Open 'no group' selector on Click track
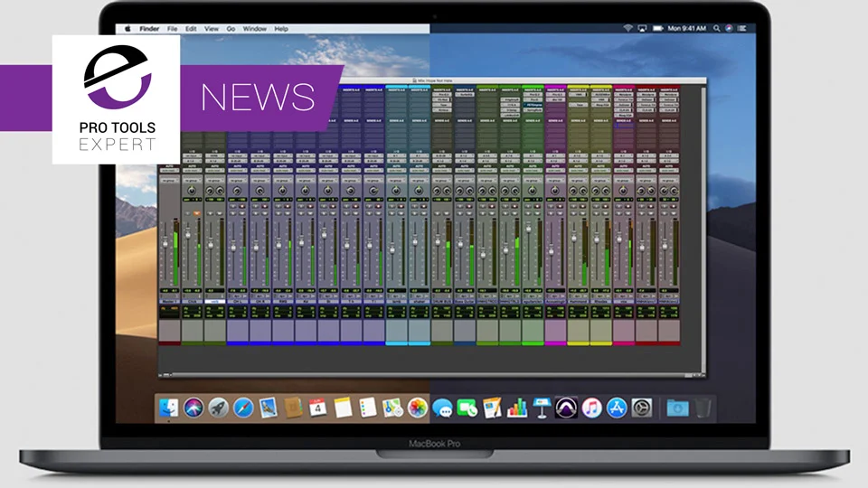This screenshot has width=868, height=488. click(x=192, y=181)
